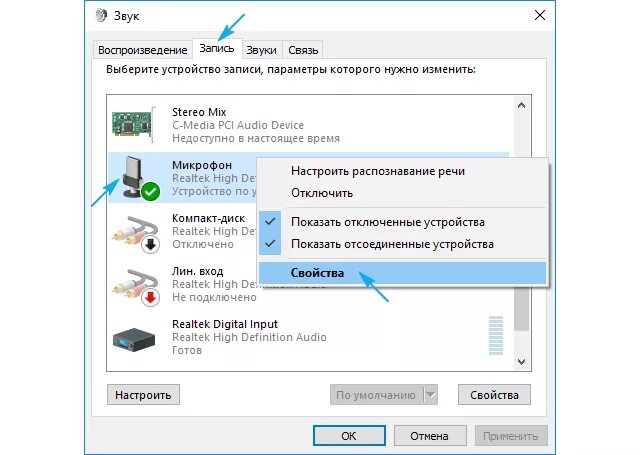Click scrollbar up arrow in device list
The image size is (640, 455).
coord(521,105)
